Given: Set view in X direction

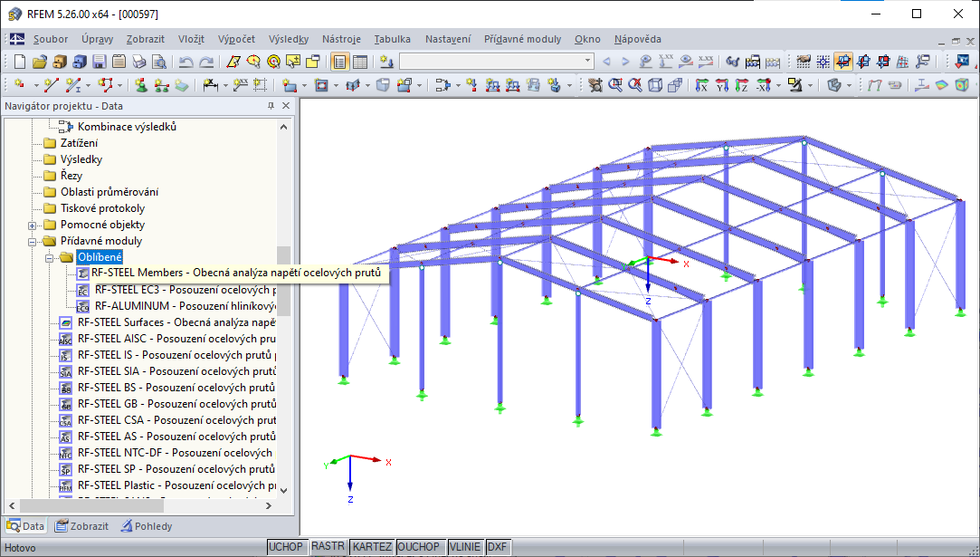Looking at the screenshot, I should tap(702, 85).
